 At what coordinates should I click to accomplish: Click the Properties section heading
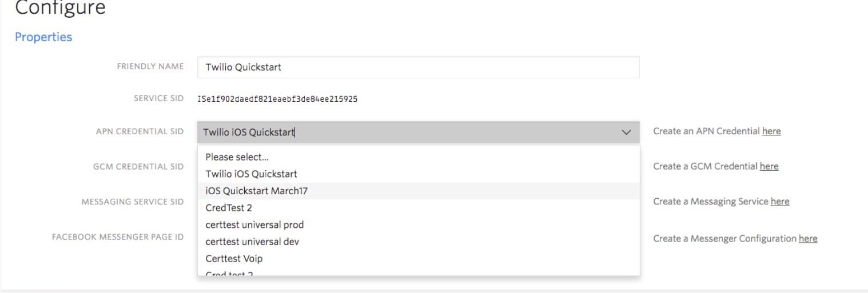[x=43, y=37]
